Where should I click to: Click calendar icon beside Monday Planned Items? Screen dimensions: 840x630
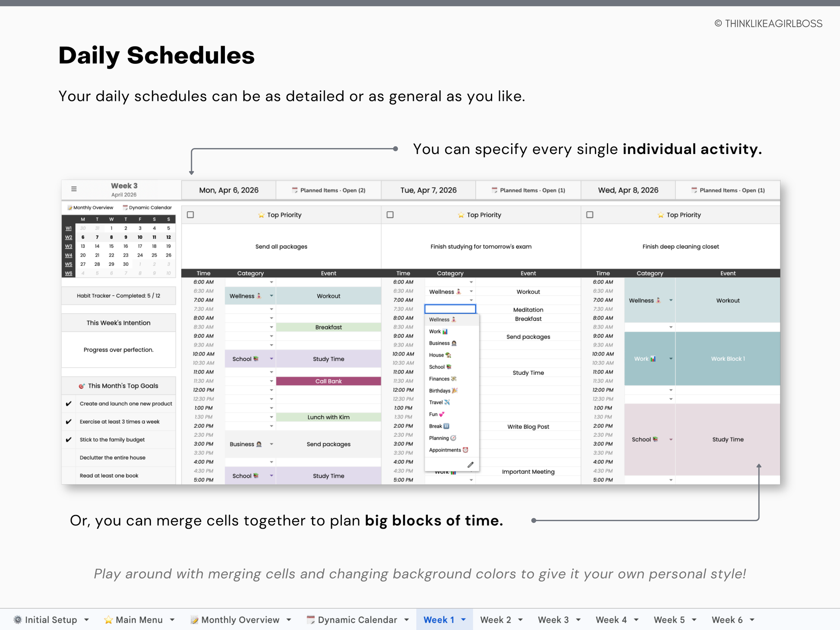pyautogui.click(x=295, y=190)
